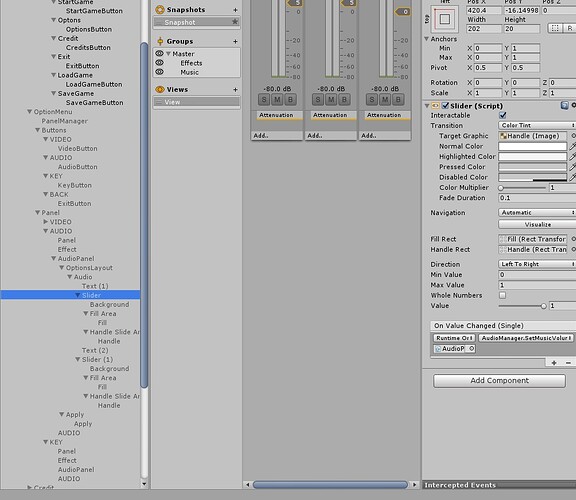Select Effects group in Groups list
This screenshot has width=576, height=500.
click(x=191, y=63)
